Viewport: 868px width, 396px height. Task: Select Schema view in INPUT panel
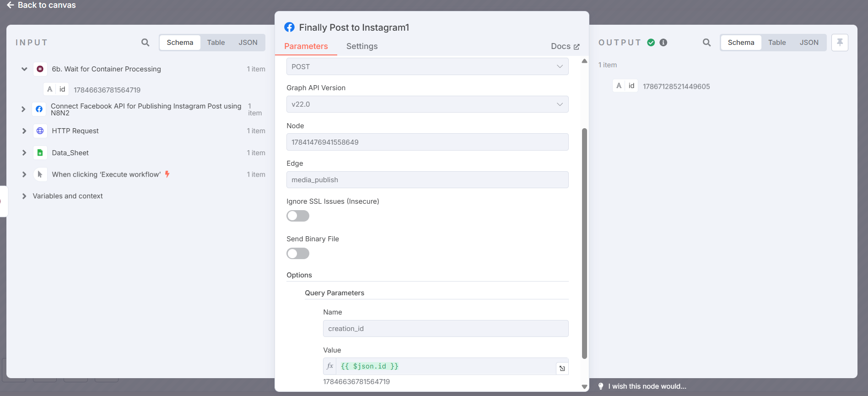[x=180, y=43]
